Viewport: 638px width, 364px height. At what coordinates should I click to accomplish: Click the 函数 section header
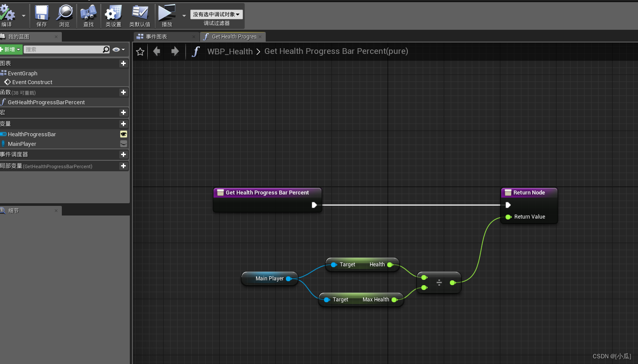coord(64,92)
